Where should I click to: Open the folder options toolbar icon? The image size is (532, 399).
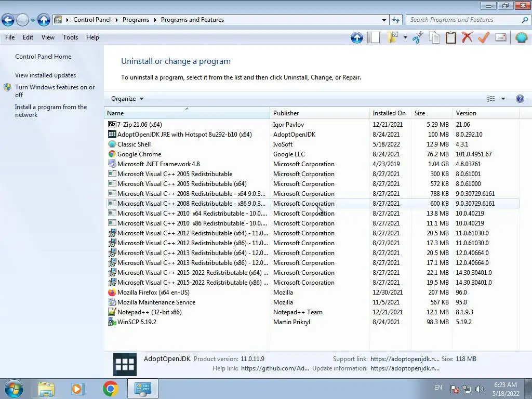(x=393, y=37)
